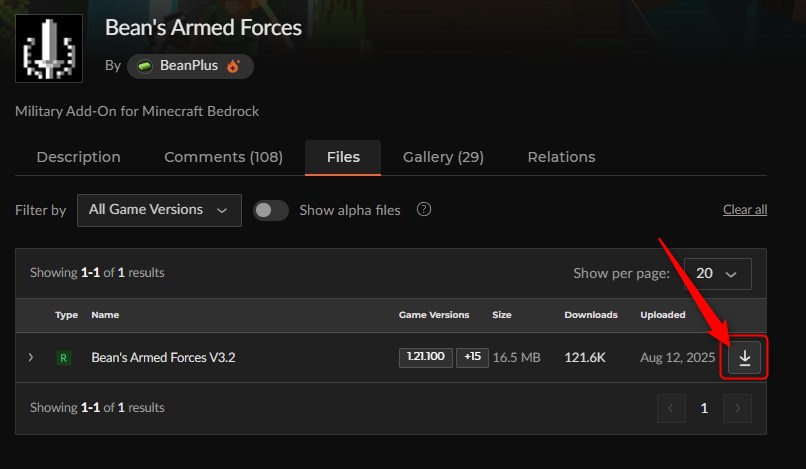This screenshot has width=806, height=469.
Task: Click the flame badge beside BeanPlus
Action: [233, 66]
